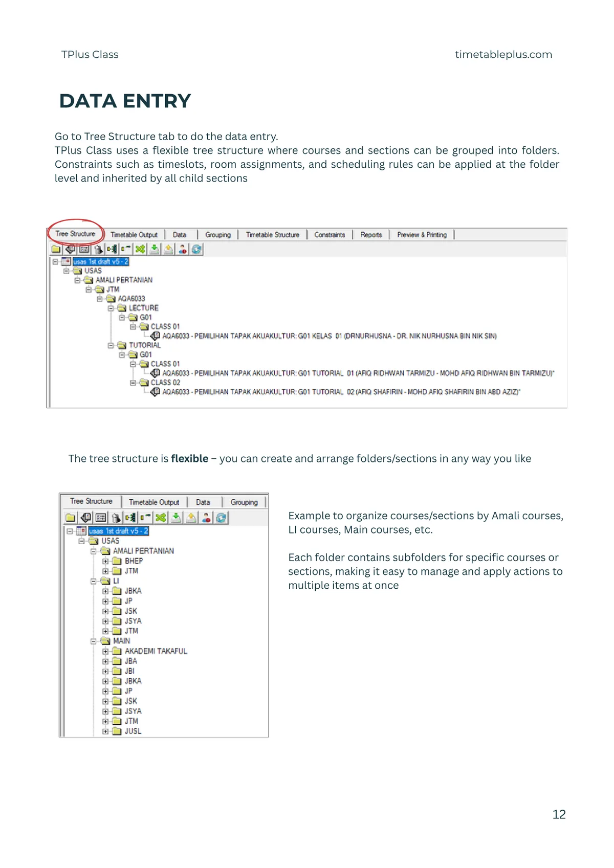614x868 pixels.
Task: Click the DATA ENTRY heading
Action: (125, 101)
